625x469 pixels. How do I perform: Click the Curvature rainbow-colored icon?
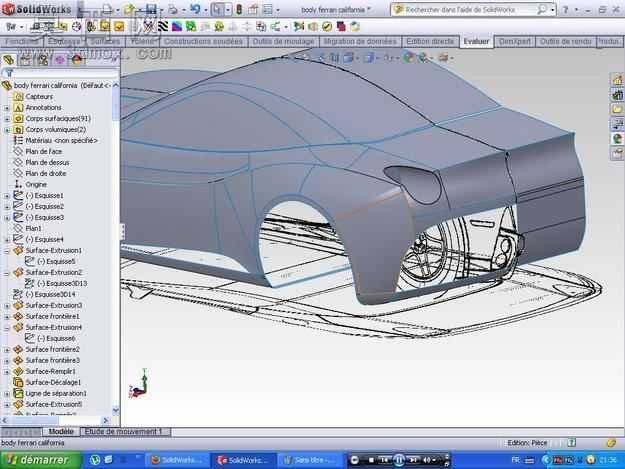pos(177,27)
